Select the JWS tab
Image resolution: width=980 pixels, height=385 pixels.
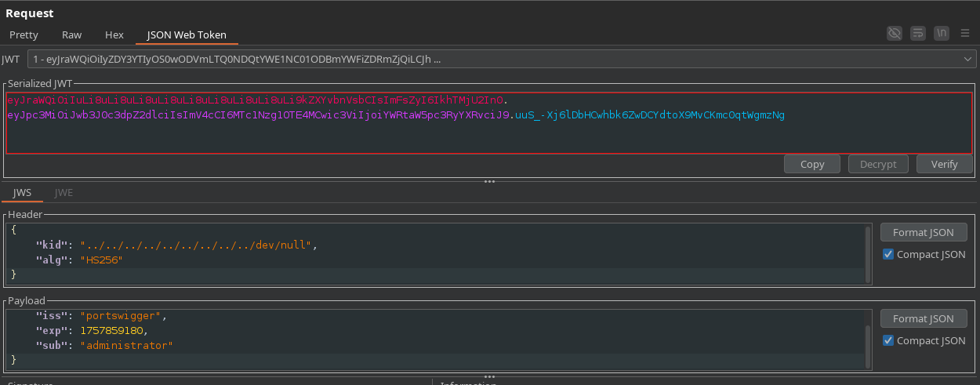(x=22, y=192)
